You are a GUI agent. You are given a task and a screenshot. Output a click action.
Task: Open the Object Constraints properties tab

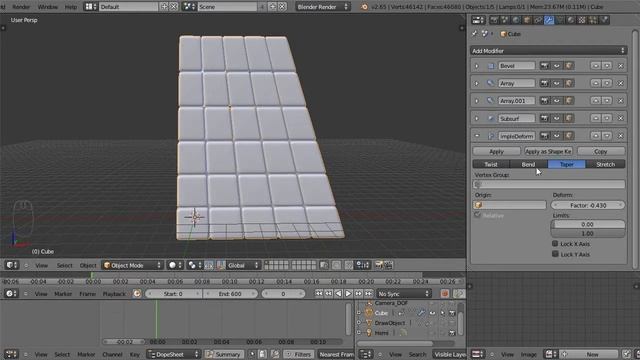[538, 20]
